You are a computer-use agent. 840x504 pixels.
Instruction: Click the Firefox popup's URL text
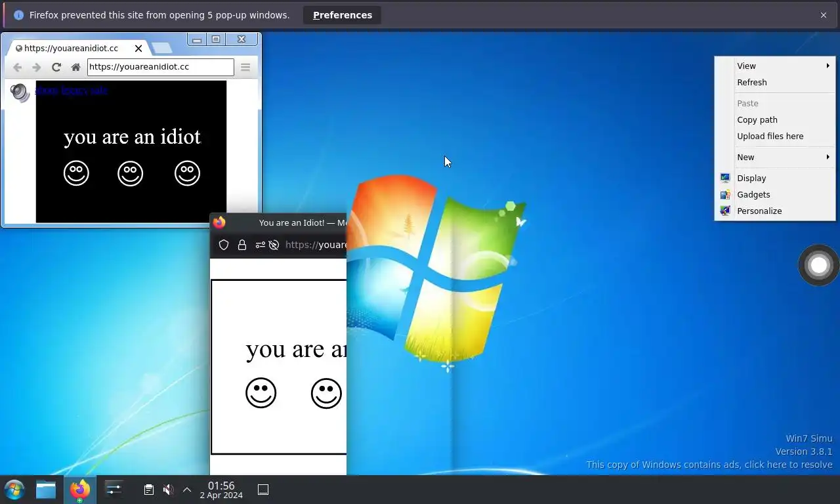pos(316,245)
